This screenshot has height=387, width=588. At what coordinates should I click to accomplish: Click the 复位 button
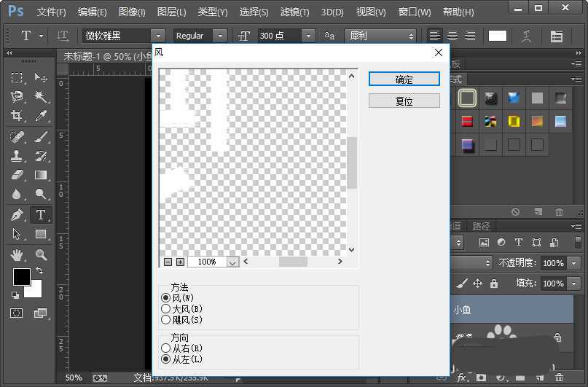[404, 101]
